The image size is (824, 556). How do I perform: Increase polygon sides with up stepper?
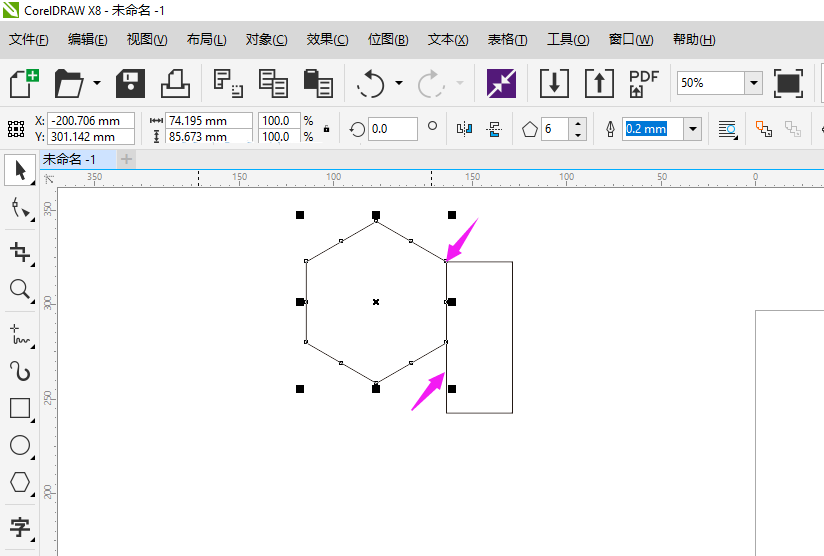point(578,123)
